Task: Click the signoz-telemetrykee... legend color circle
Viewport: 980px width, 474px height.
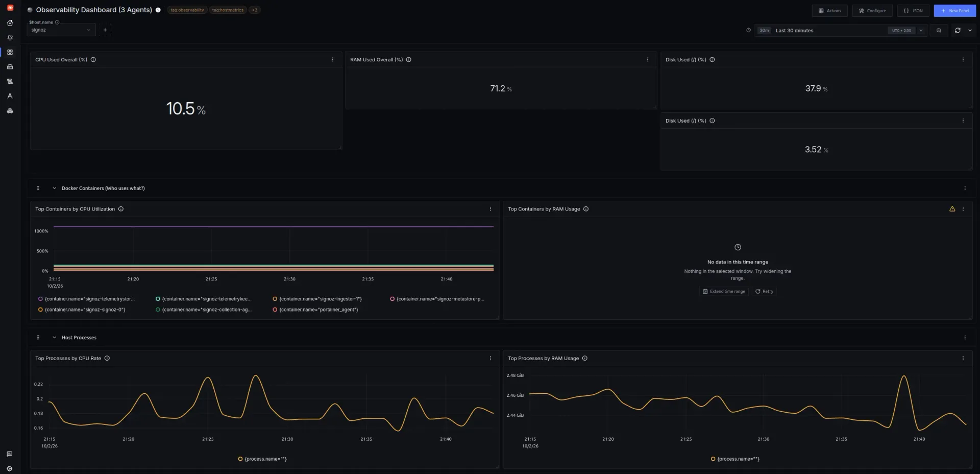Action: tap(158, 299)
